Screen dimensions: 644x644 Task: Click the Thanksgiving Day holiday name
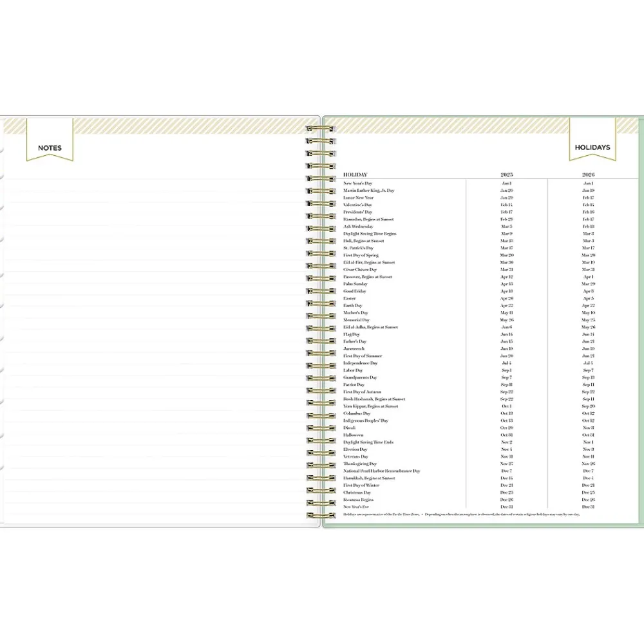[x=360, y=464]
